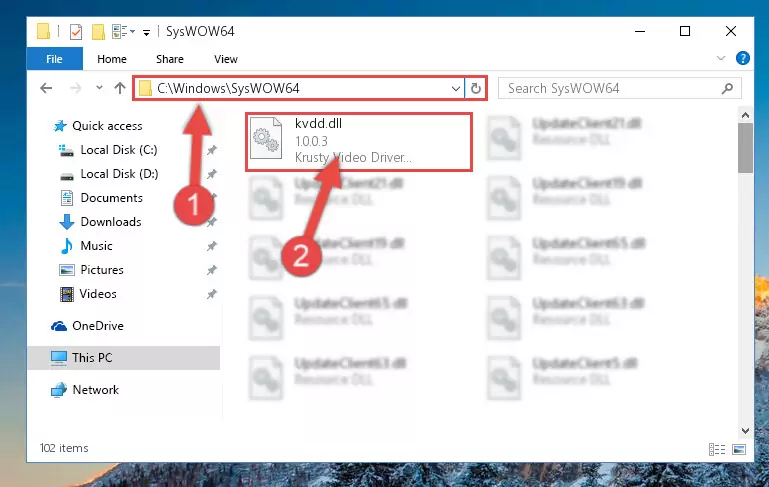This screenshot has height=487, width=769.
Task: Click the pin icon beside Local Disk (D:)
Action: tap(211, 174)
